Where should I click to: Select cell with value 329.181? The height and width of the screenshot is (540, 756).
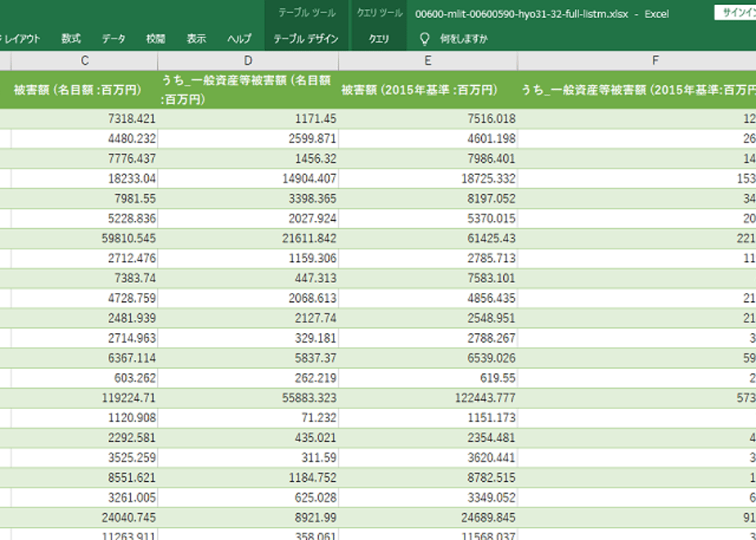coord(248,339)
